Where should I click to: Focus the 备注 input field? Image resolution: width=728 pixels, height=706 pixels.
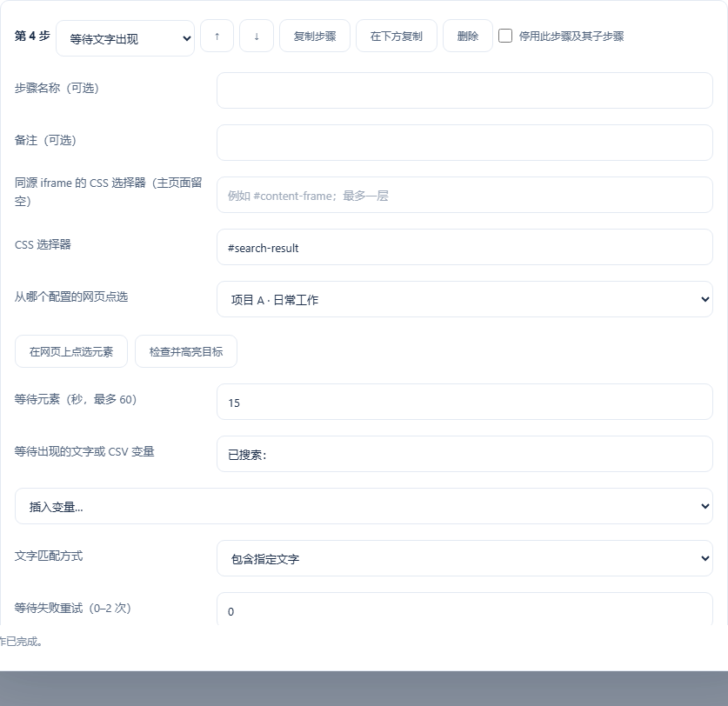(464, 143)
